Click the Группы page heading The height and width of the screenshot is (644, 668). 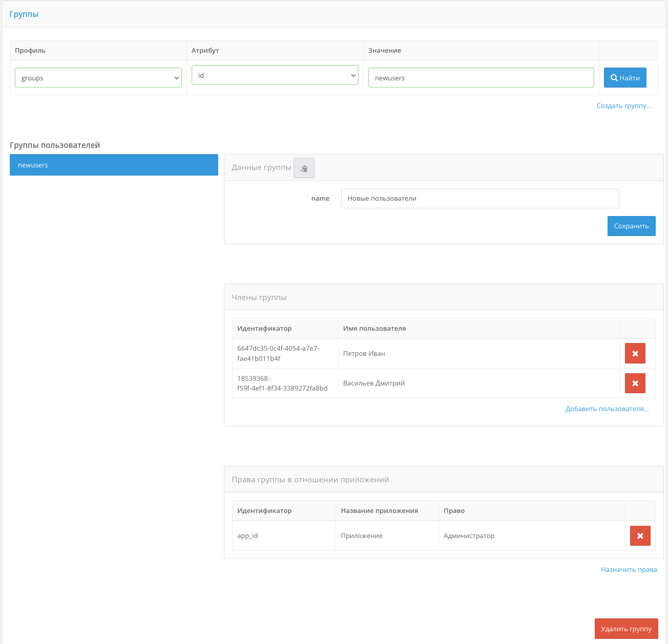click(24, 14)
